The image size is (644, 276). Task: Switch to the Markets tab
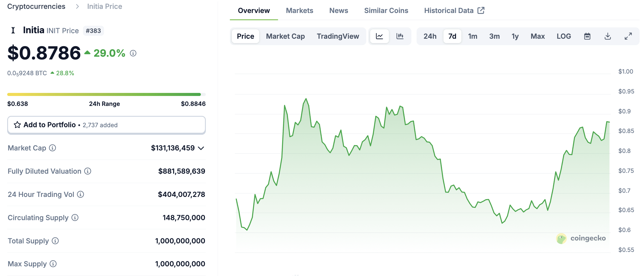[x=299, y=11]
